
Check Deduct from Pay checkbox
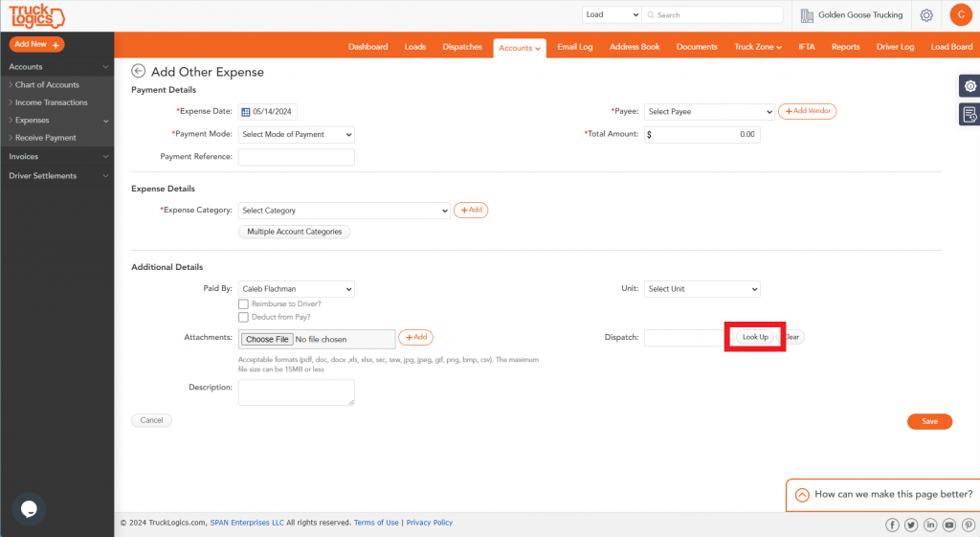[243, 317]
